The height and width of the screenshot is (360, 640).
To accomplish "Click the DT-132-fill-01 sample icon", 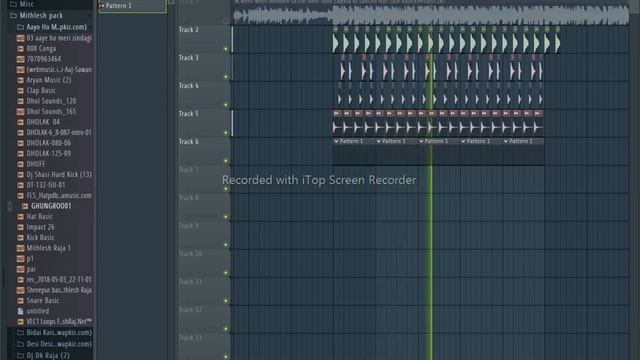I will tap(20, 185).
